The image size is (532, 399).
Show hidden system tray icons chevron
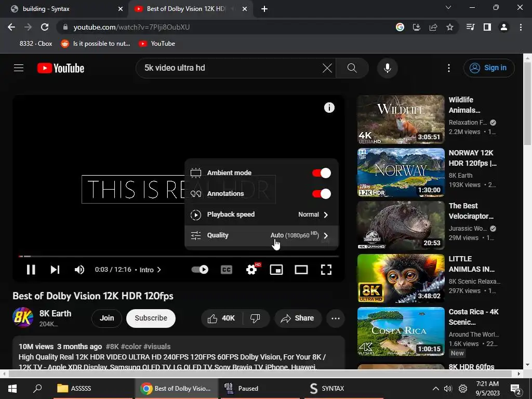coord(436,389)
